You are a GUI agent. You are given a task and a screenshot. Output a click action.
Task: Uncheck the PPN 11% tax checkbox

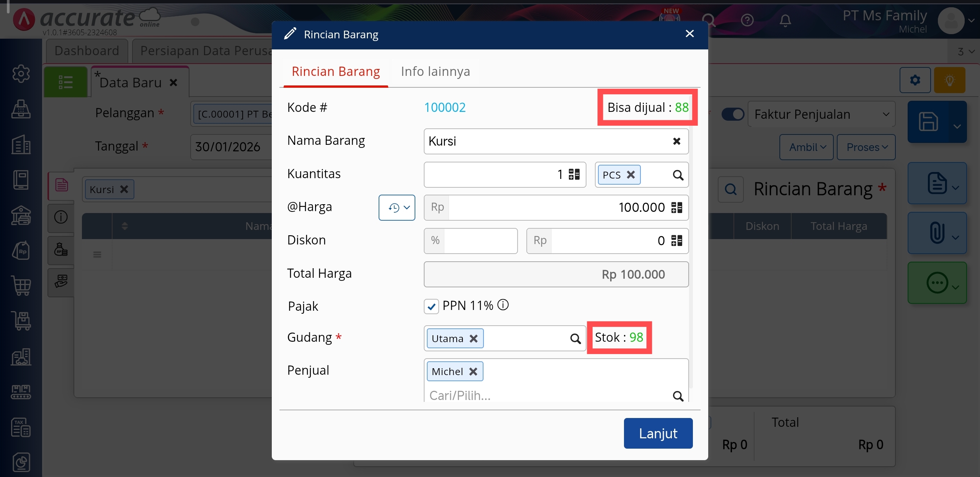click(x=431, y=307)
